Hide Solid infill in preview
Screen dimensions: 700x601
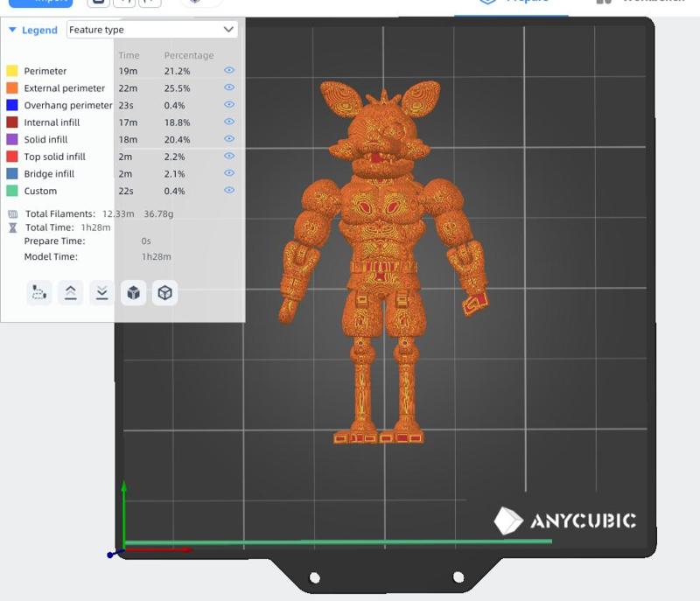pos(229,139)
